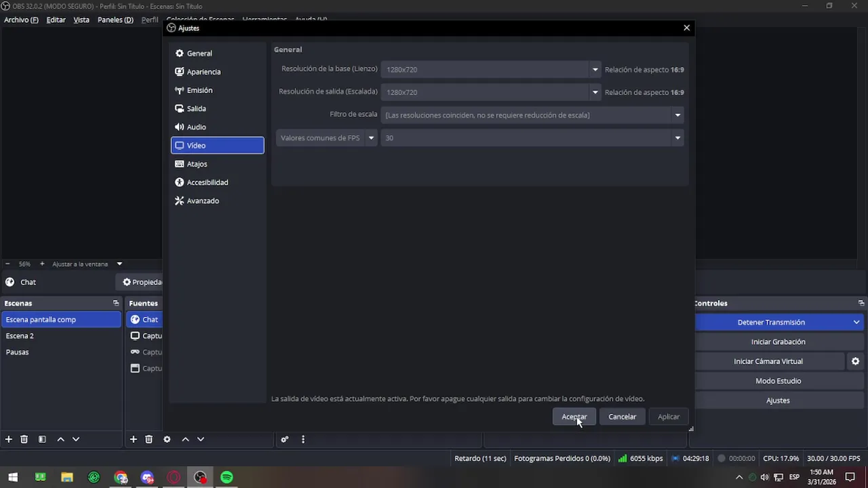Open the Valores comunes de FPS selector
Viewport: 868px width, 488px height.
pyautogui.click(x=326, y=138)
